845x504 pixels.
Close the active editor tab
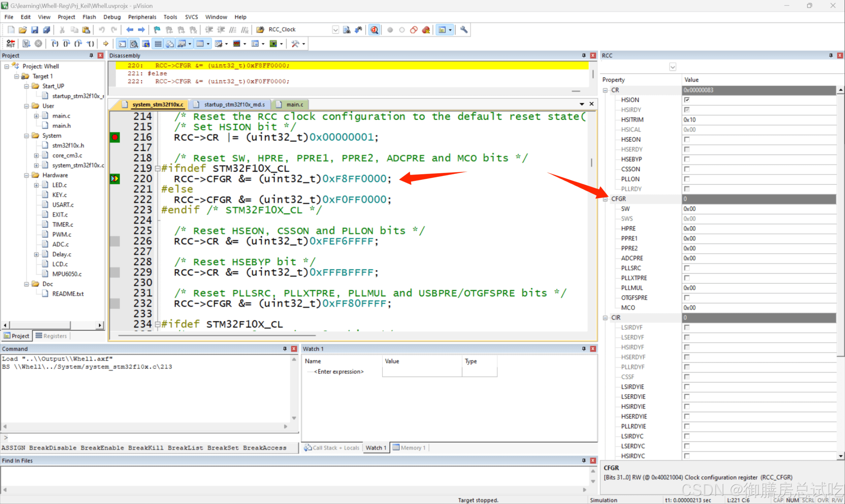(x=591, y=104)
